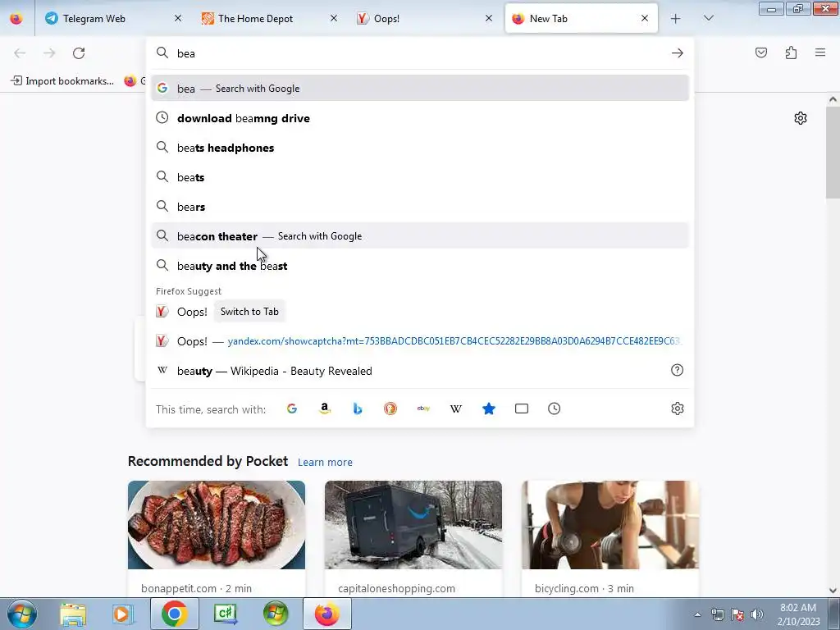This screenshot has height=630, width=840.
Task: Show hidden system tray icons
Action: click(697, 614)
